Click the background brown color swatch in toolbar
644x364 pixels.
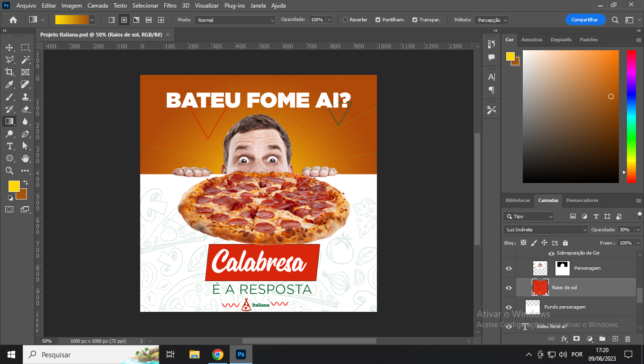pos(24,196)
